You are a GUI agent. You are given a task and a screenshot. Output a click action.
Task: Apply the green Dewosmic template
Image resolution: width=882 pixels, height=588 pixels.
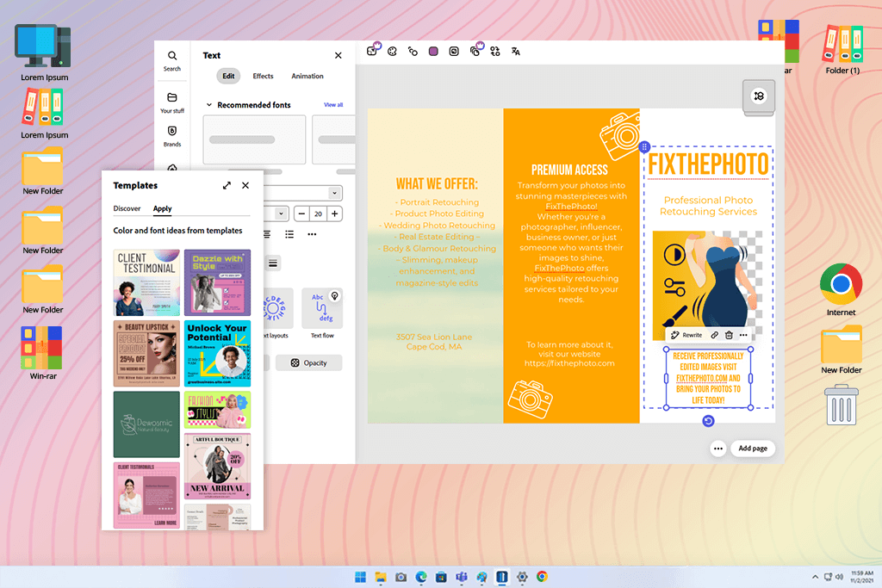pyautogui.click(x=146, y=424)
